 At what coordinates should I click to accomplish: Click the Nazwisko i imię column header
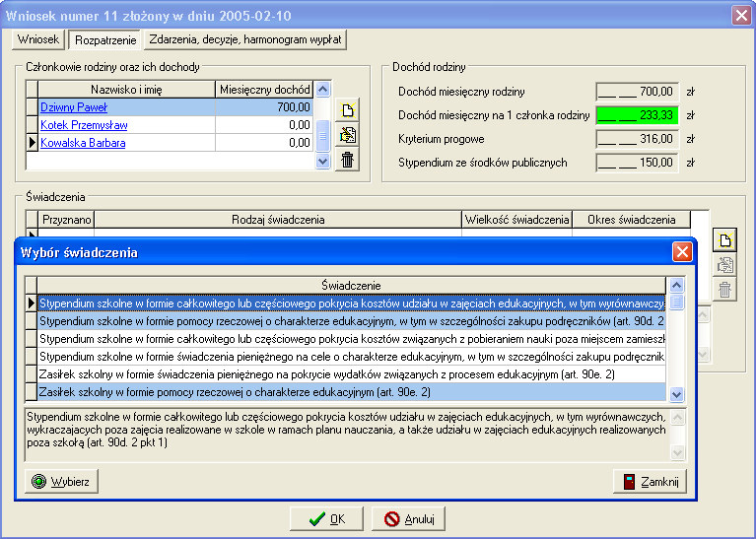(126, 90)
